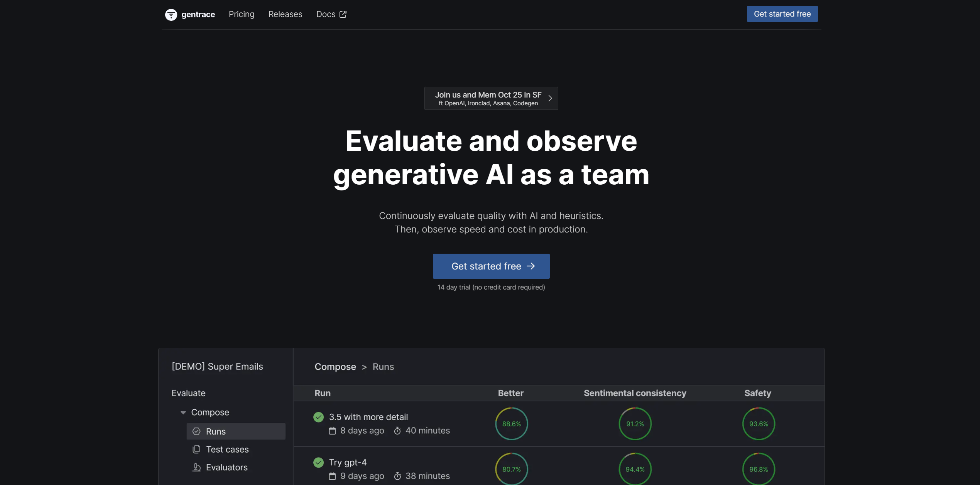Click green status check for 3.5 with more detail

[x=318, y=417]
